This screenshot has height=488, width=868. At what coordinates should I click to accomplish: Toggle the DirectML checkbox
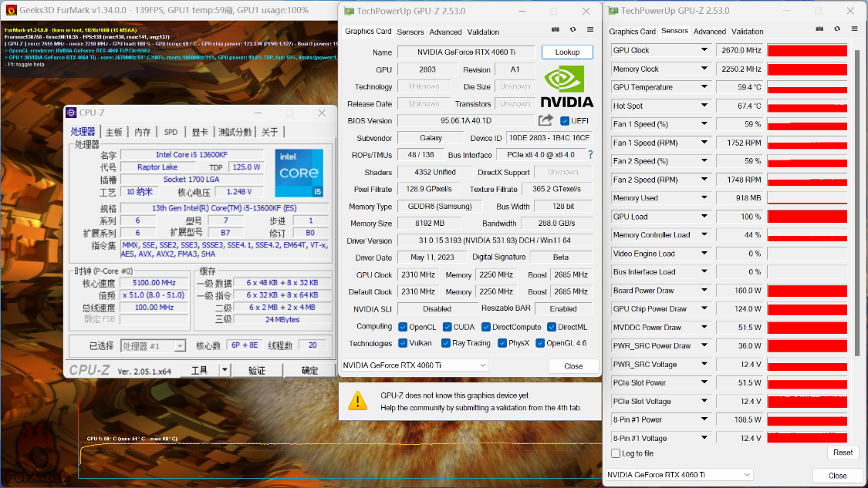point(552,327)
